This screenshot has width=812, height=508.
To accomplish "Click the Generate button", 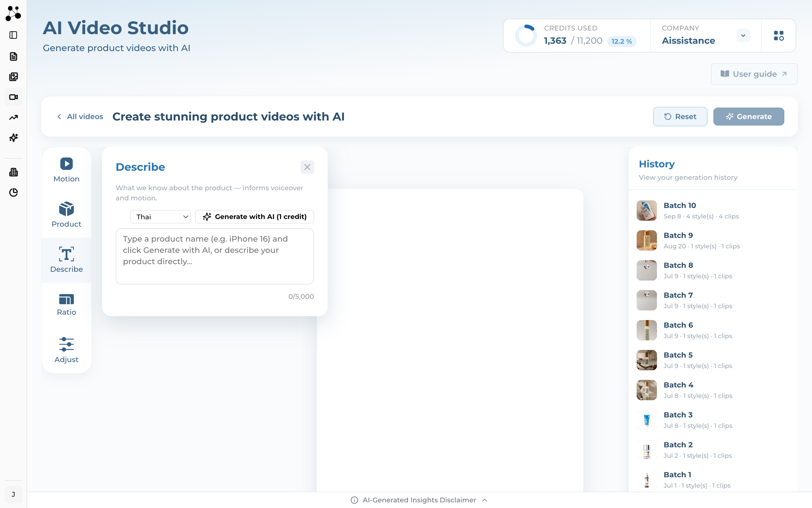I will click(749, 117).
